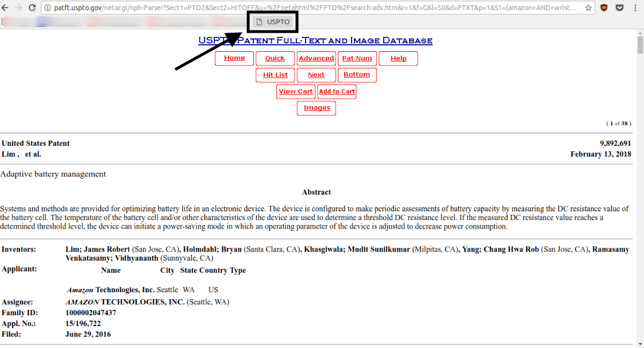The height and width of the screenshot is (348, 644).
Task: Open the Chrome three-dot menu
Action: (635, 8)
